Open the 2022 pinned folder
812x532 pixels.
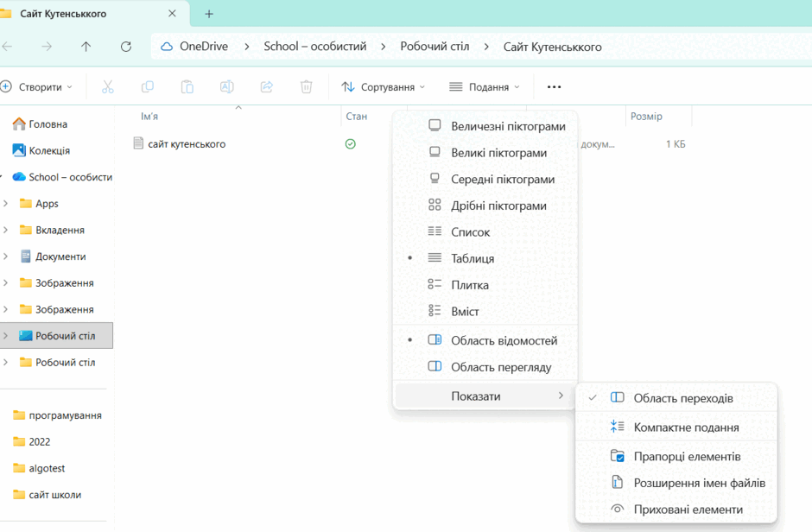32,441
